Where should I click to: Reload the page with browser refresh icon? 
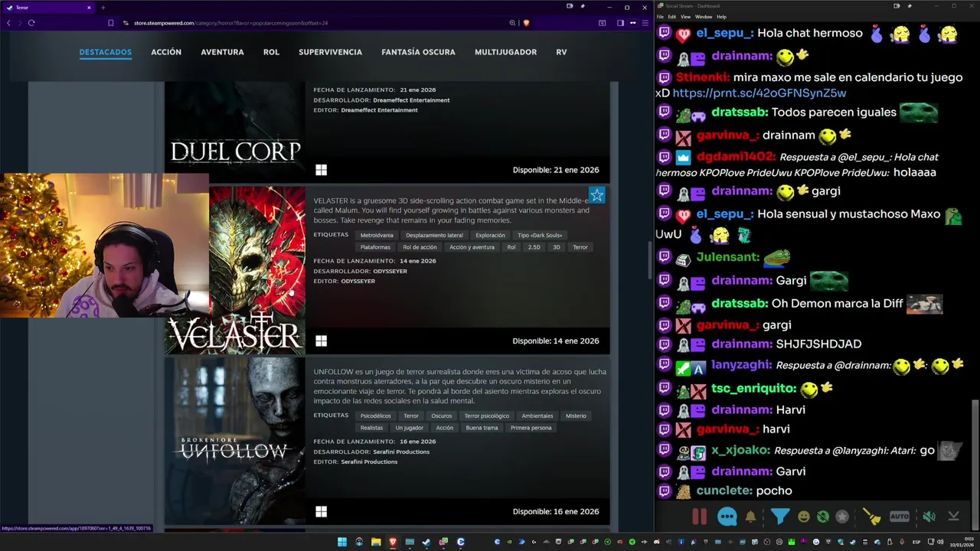click(x=31, y=23)
